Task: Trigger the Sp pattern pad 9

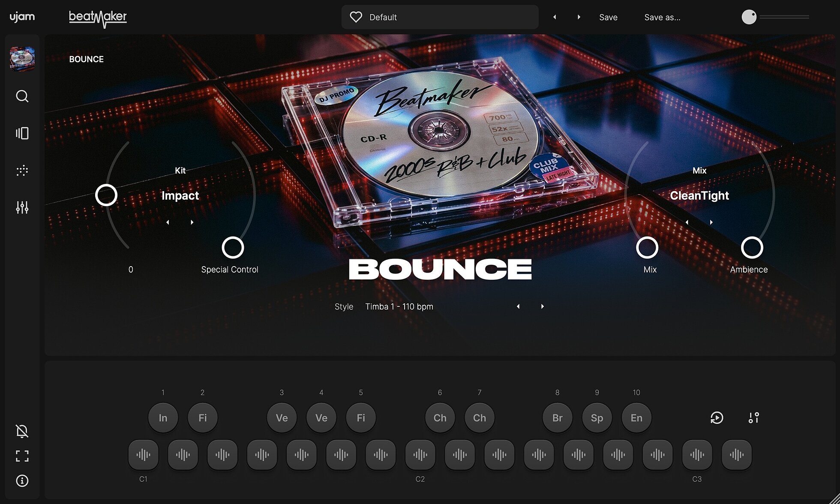Action: pos(597,418)
